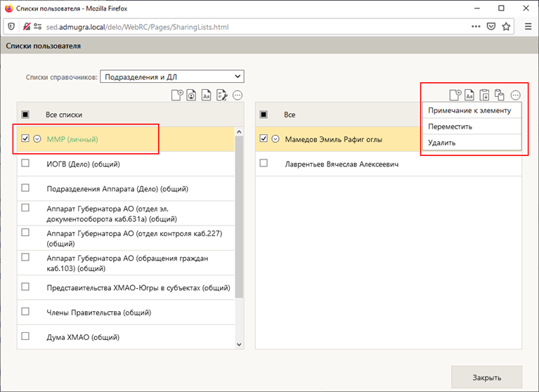This screenshot has width=539, height=392.
Task: Check the Дума ХМАО (общий) checkbox
Action: pyautogui.click(x=25, y=336)
